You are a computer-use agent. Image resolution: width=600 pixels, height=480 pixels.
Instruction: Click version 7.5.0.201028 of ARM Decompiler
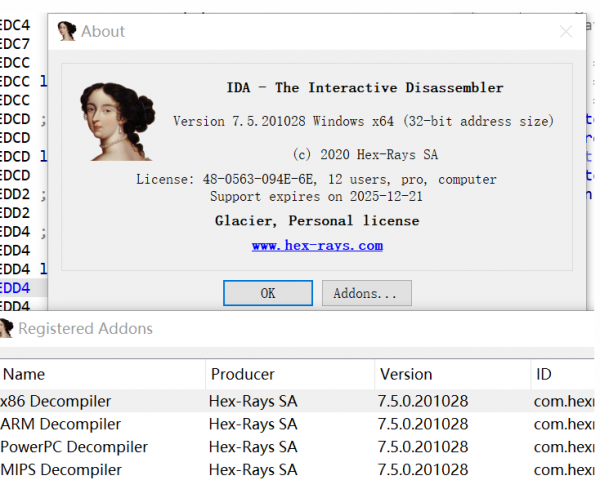(x=423, y=424)
